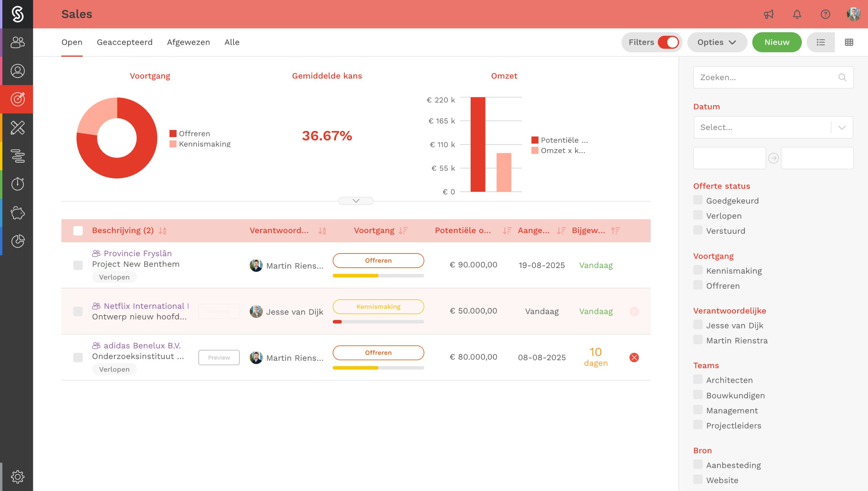Open the pie chart reports module
The width and height of the screenshot is (868, 491).
17,241
